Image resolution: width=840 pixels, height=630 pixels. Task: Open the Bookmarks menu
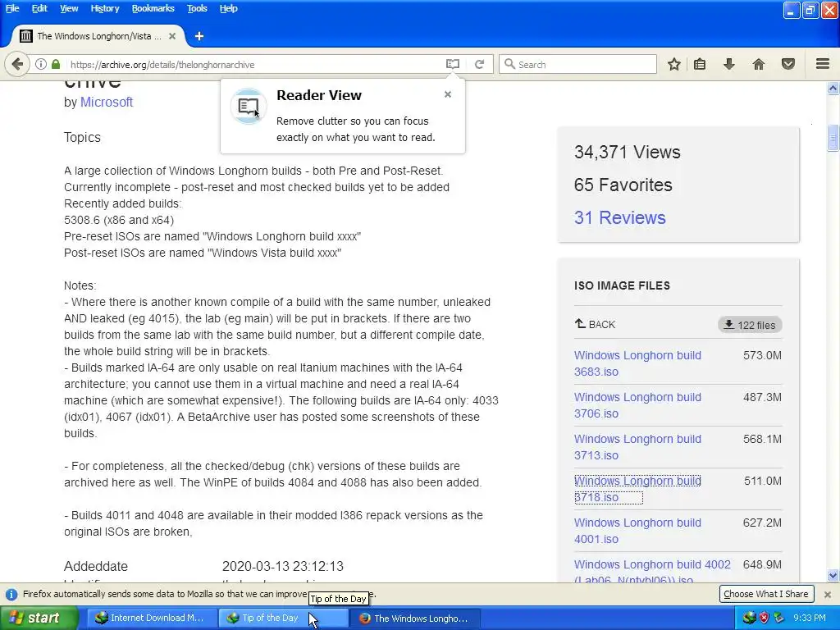[153, 8]
